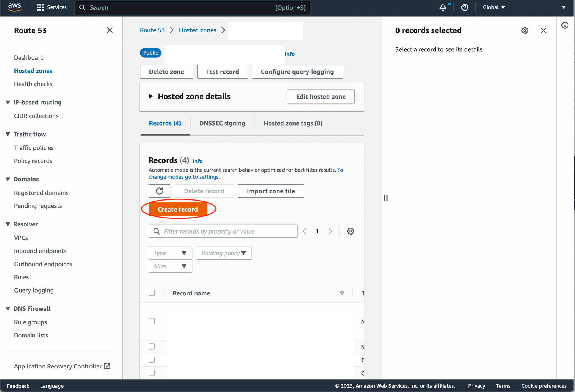This screenshot has height=392, width=575.
Task: Click the Import zone file button
Action: click(271, 191)
